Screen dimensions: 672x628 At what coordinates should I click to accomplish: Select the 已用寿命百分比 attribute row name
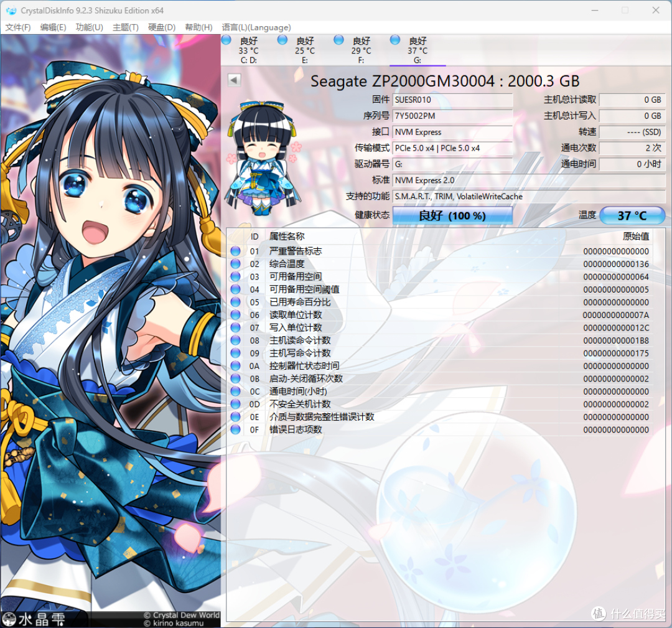[300, 302]
